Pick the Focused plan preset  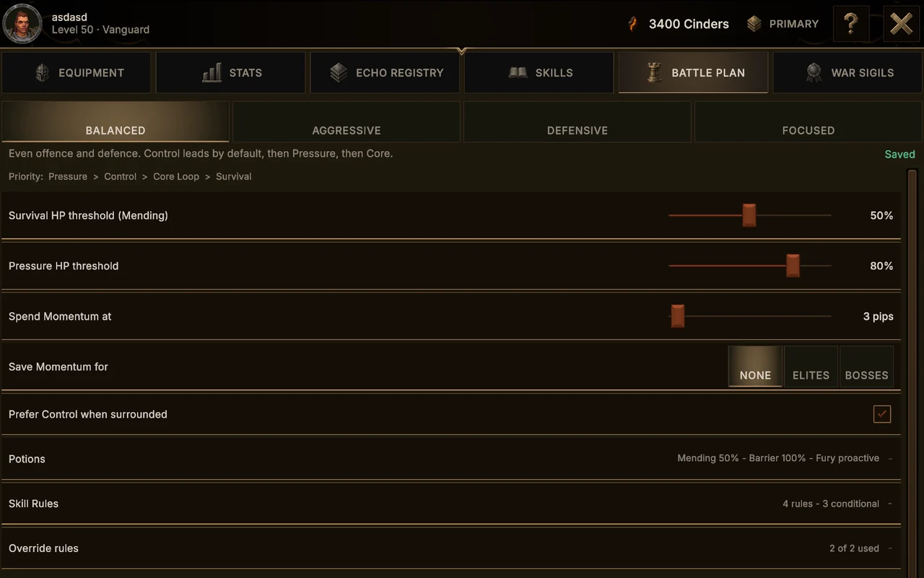(808, 121)
